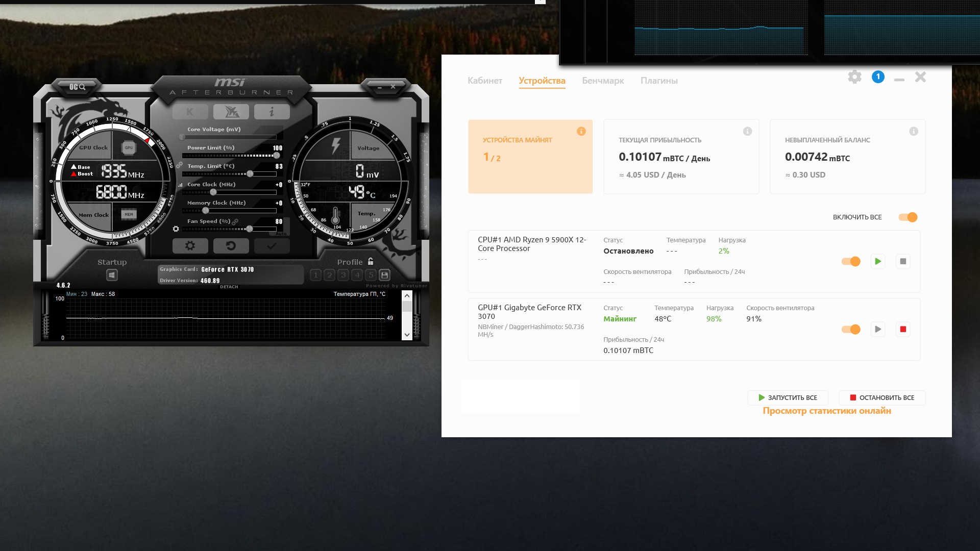Click the 0.10107 mBTC / День profitability value
The width and height of the screenshot is (980, 551).
pos(664,157)
